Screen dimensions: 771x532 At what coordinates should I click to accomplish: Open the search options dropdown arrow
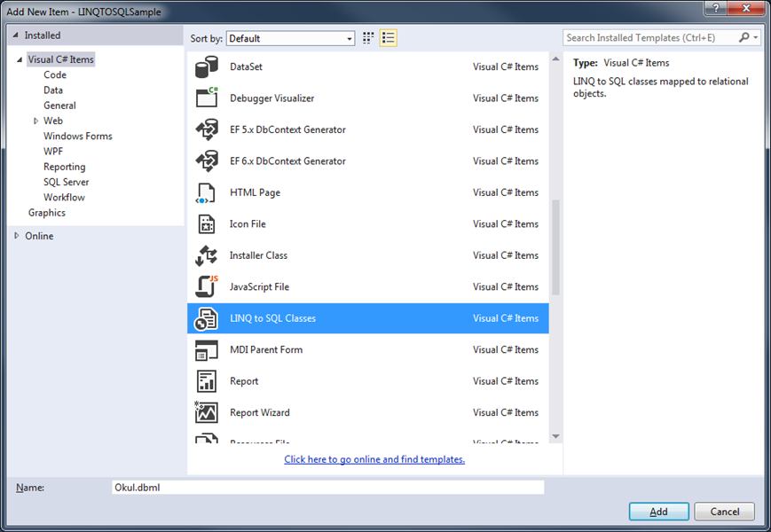pos(755,38)
